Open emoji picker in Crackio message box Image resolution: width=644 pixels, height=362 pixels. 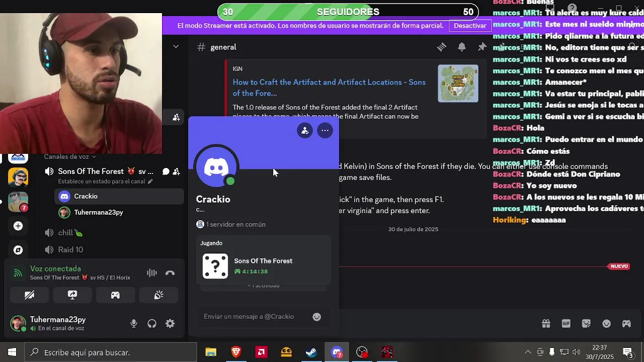317,317
